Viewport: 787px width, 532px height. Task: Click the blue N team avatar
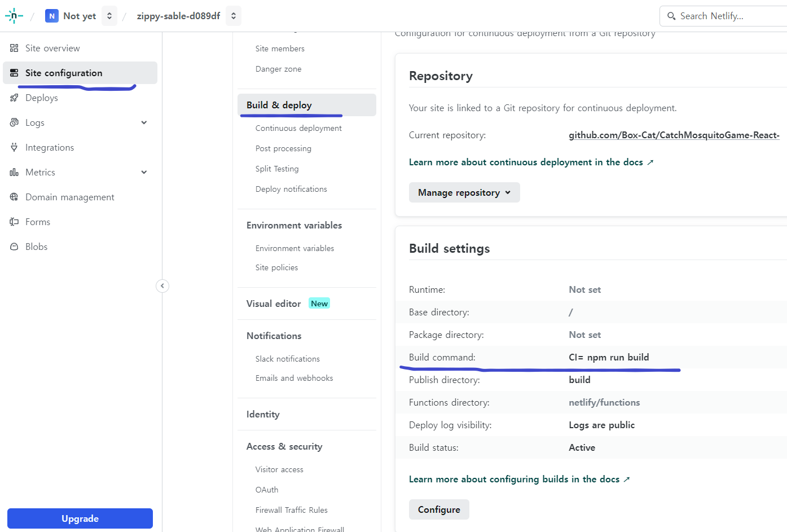(52, 16)
